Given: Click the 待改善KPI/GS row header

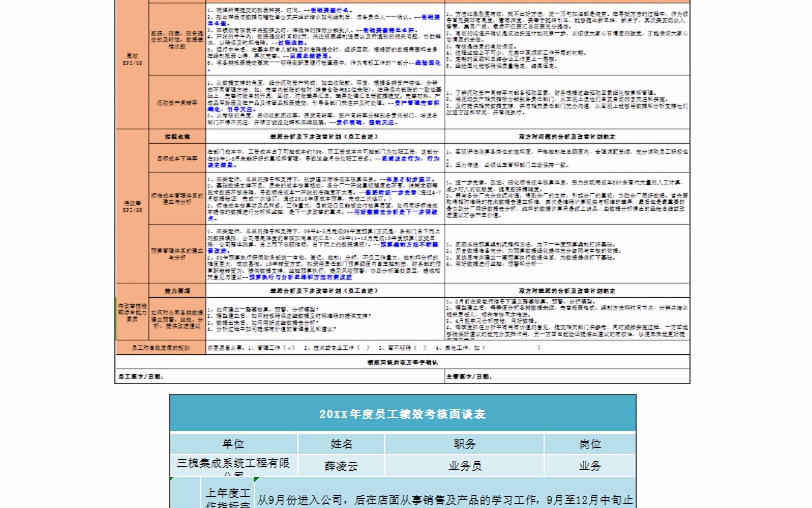Looking at the screenshot, I should click(133, 206).
